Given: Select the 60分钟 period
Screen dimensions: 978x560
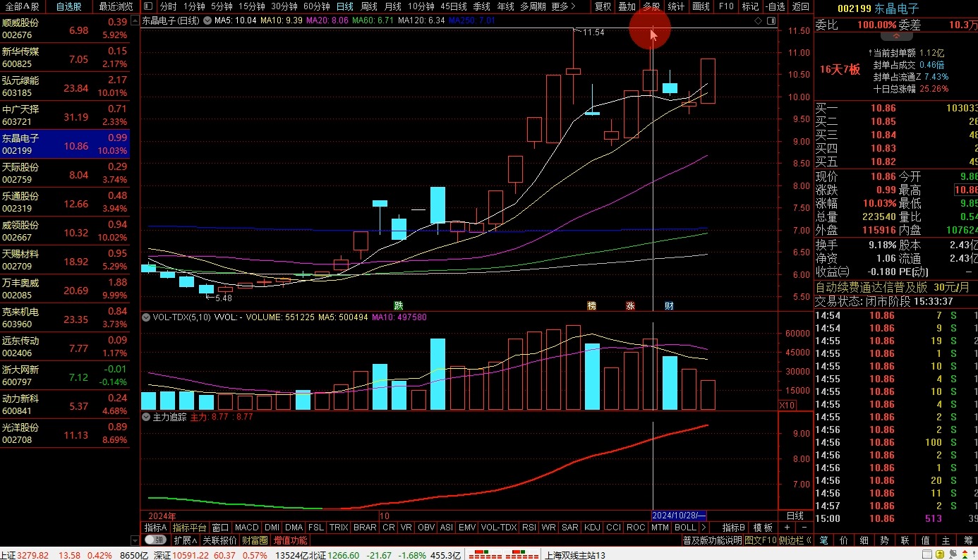Looking at the screenshot, I should pos(316,6).
